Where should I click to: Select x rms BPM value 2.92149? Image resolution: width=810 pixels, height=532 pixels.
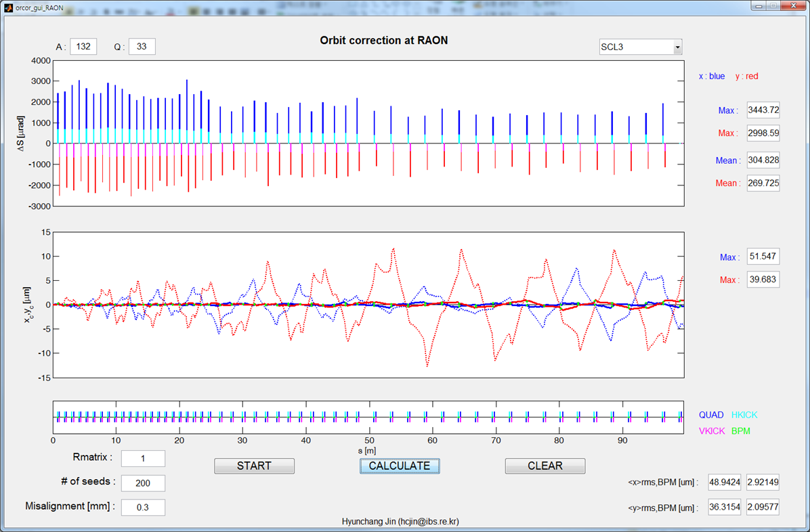click(x=763, y=483)
